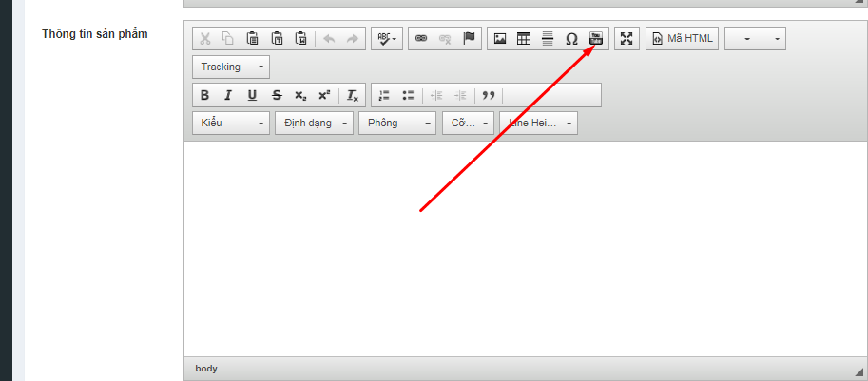The height and width of the screenshot is (381, 868).
Task: Click the Paste clipboard icon
Action: click(253, 39)
